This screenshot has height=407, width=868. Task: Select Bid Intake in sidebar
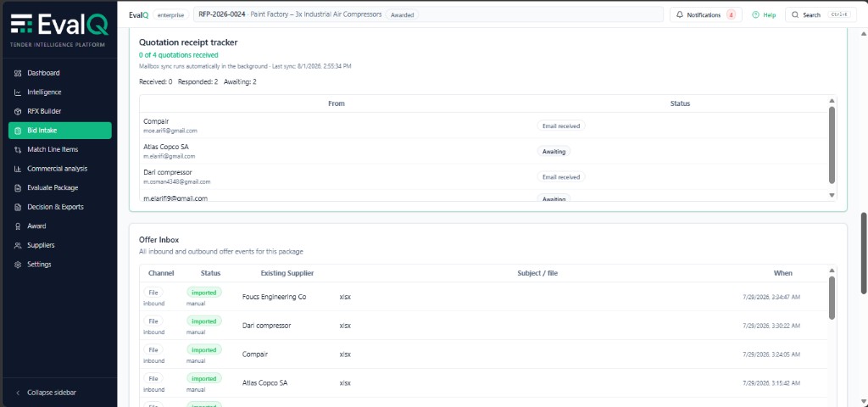[59, 131]
